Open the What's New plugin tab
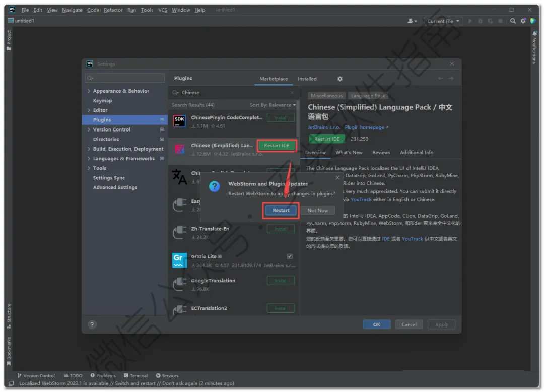The height and width of the screenshot is (392, 544). 349,152
